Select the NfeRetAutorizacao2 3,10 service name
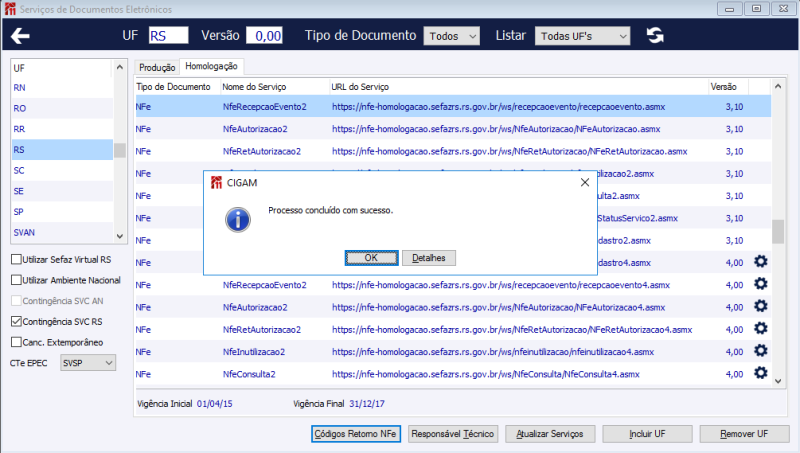 (x=262, y=152)
